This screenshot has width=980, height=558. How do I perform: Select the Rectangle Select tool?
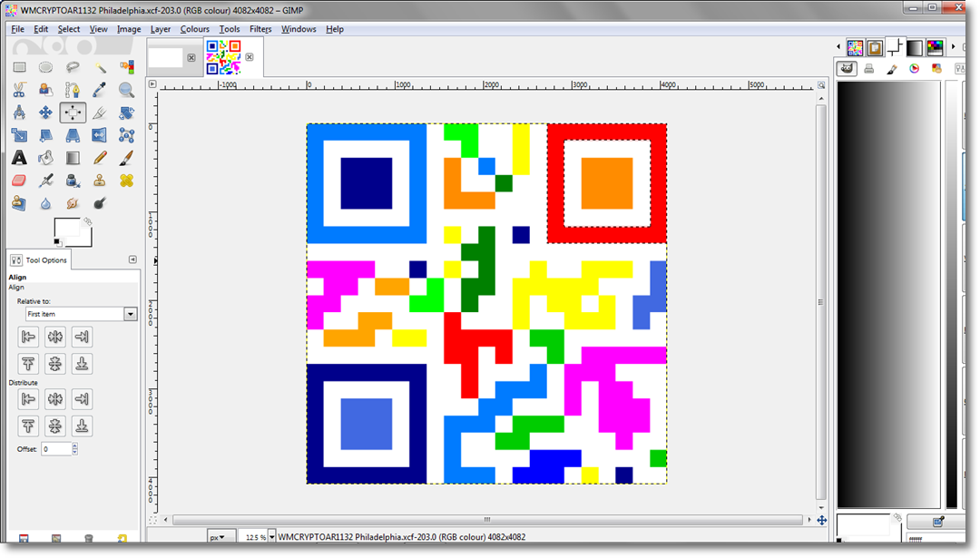point(19,67)
